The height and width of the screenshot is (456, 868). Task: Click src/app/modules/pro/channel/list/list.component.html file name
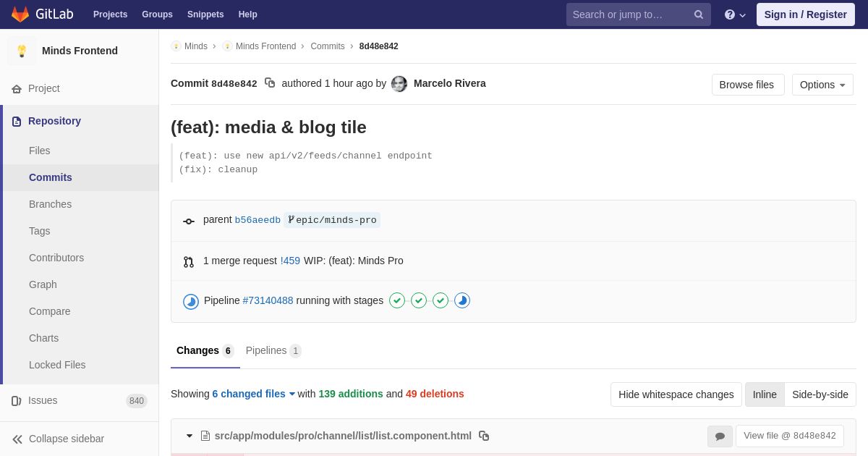point(343,436)
